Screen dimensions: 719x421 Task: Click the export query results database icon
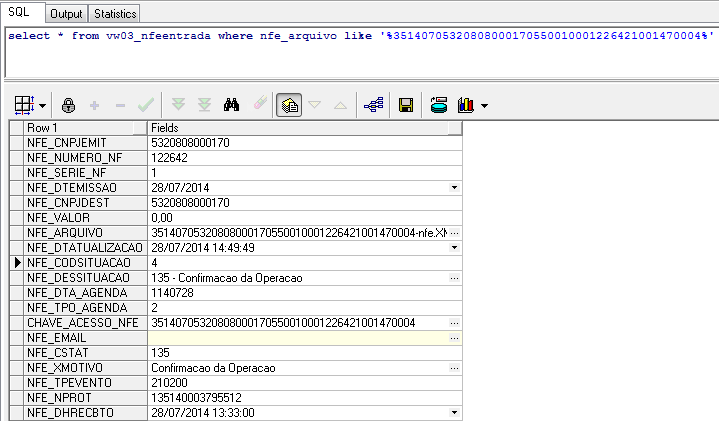coord(439,105)
